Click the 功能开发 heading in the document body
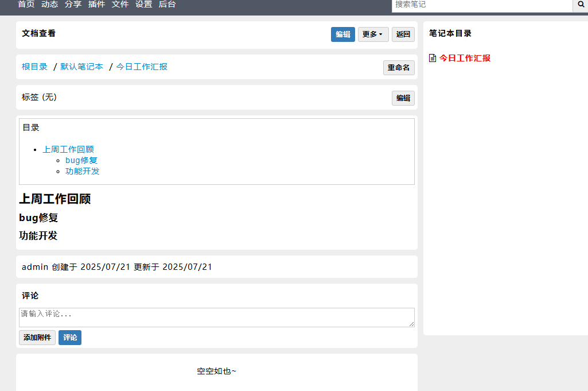The height and width of the screenshot is (391, 588). [x=38, y=235]
